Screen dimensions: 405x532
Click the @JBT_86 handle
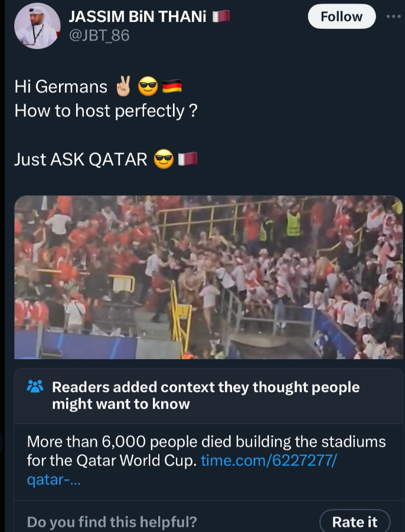point(99,35)
